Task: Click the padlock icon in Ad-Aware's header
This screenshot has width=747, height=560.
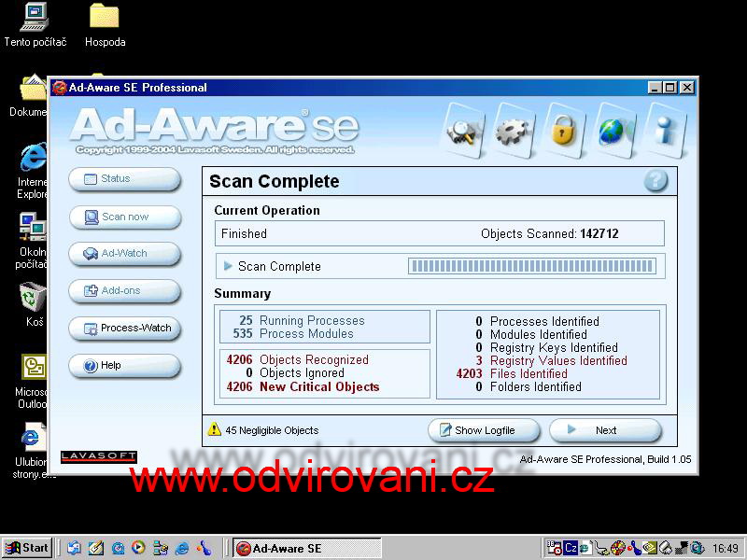Action: point(564,131)
